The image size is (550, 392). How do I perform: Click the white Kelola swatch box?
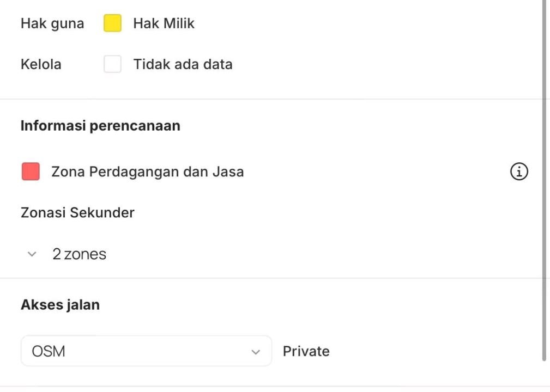(x=113, y=64)
